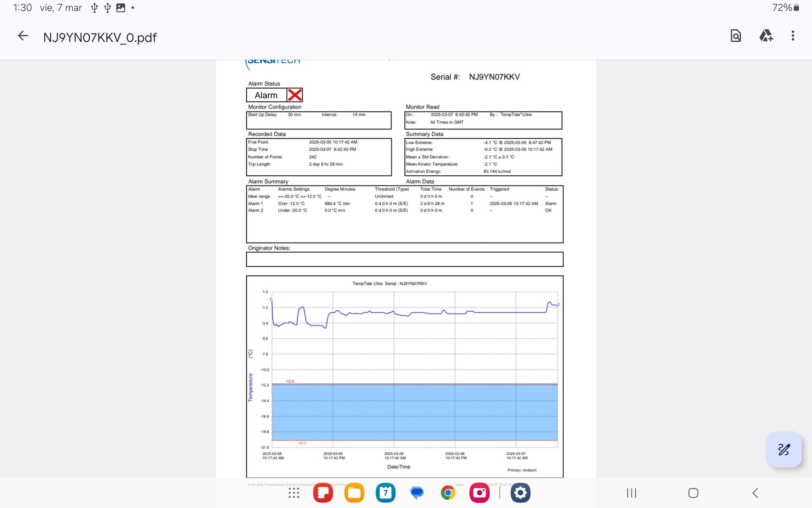This screenshot has height=508, width=812.
Task: Tap Activation Energy 83.144 kJ/mol
Action: click(497, 171)
